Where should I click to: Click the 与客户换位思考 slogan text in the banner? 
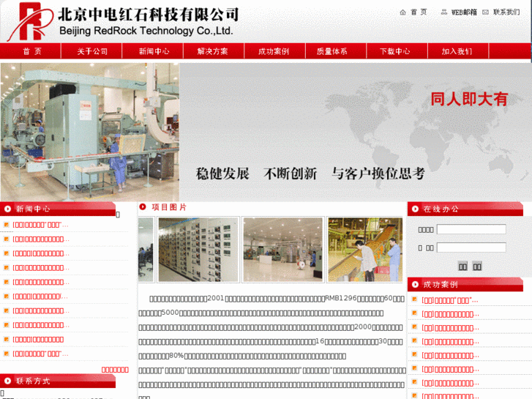[x=378, y=174]
